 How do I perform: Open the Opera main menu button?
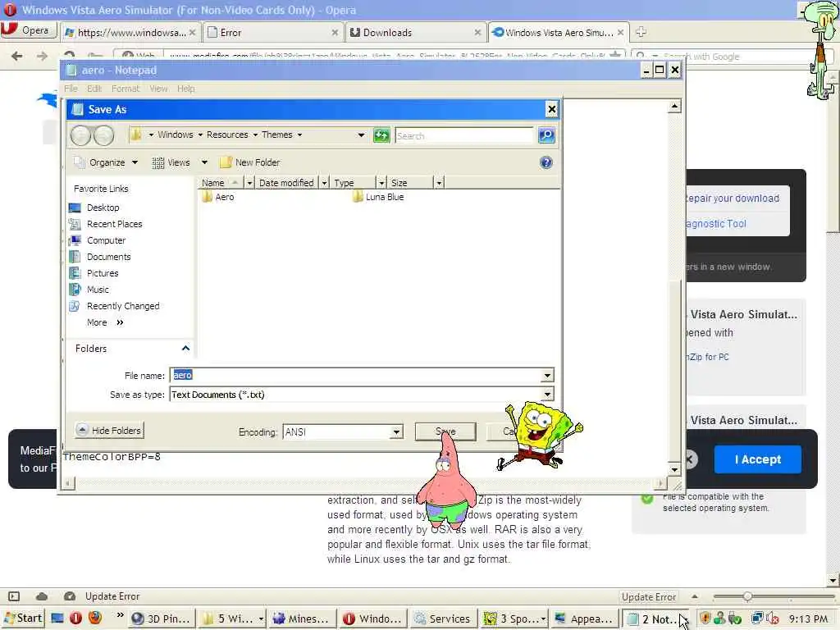27,30
